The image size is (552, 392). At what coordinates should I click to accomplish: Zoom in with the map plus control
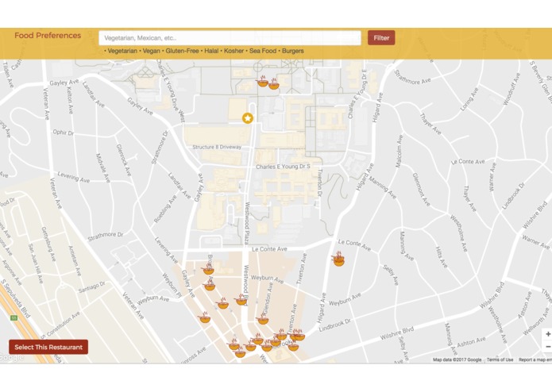[548, 334]
